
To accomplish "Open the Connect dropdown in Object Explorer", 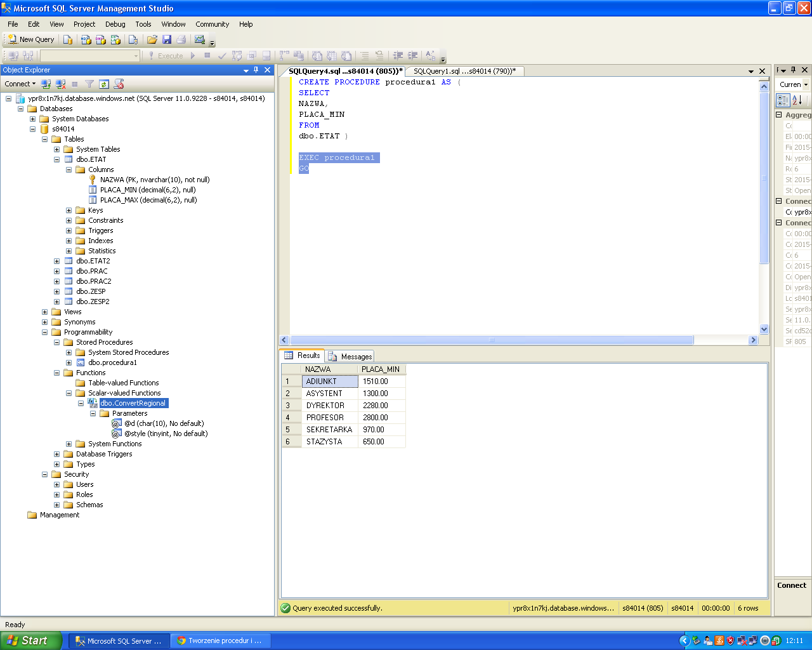I will (20, 84).
